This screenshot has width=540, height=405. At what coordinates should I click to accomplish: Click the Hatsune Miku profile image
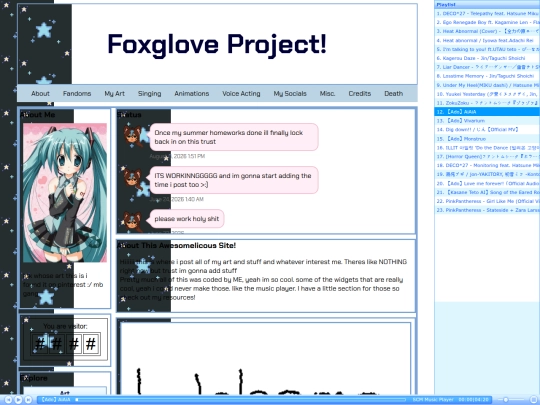[x=65, y=193]
